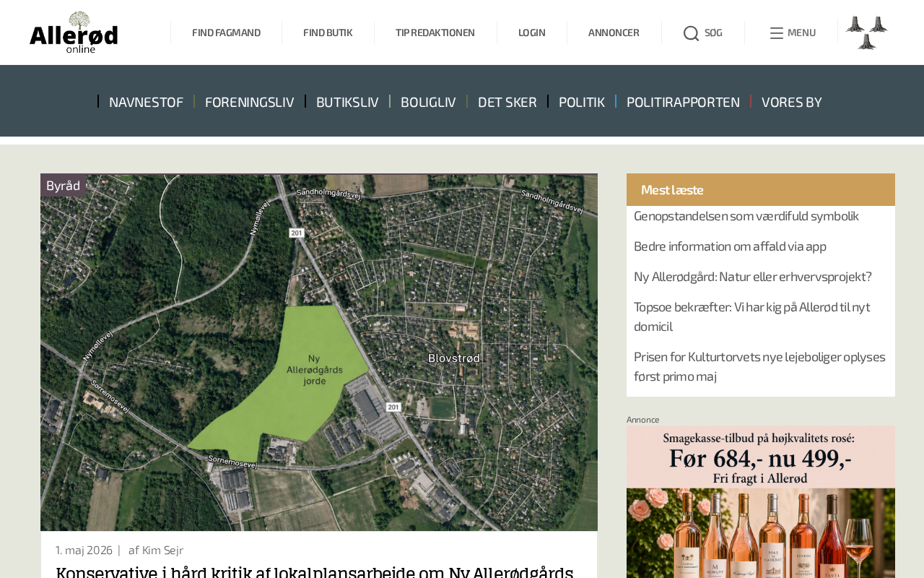Open Find Fagmand page
The width and height of the screenshot is (924, 578).
tap(226, 33)
